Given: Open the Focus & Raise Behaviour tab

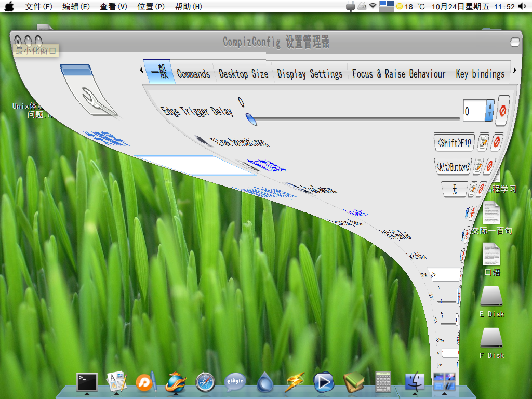Looking at the screenshot, I should coord(398,73).
